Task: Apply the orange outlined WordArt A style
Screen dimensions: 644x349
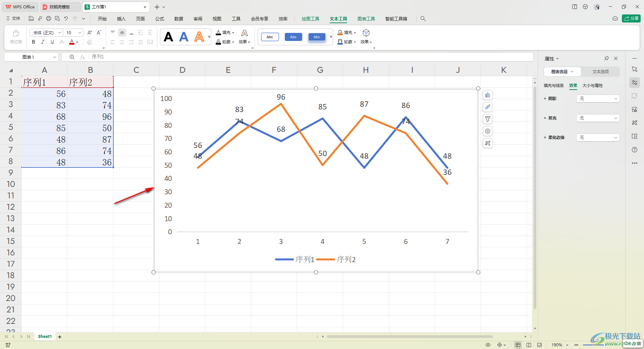Action: click(199, 37)
